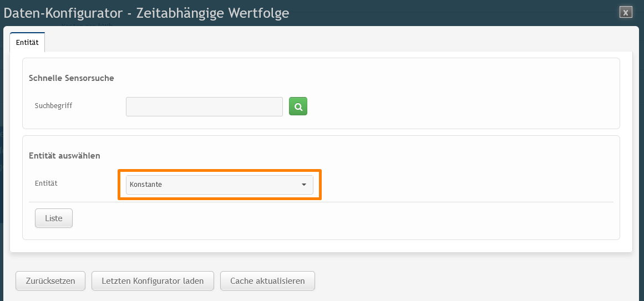The height and width of the screenshot is (301, 644).
Task: Click the Zurücksetzen button
Action: point(50,281)
